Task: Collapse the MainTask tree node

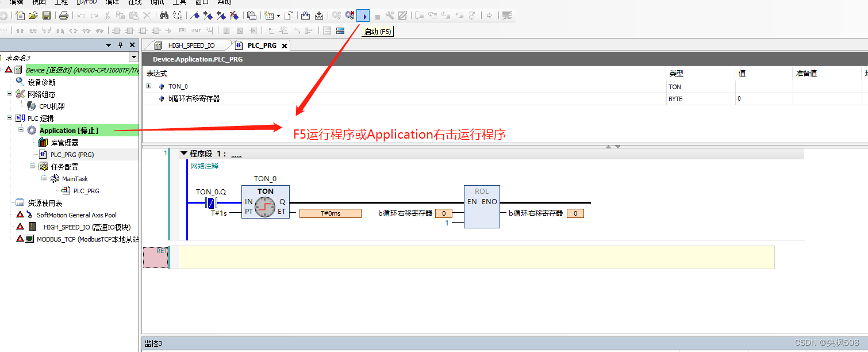Action: click(44, 178)
